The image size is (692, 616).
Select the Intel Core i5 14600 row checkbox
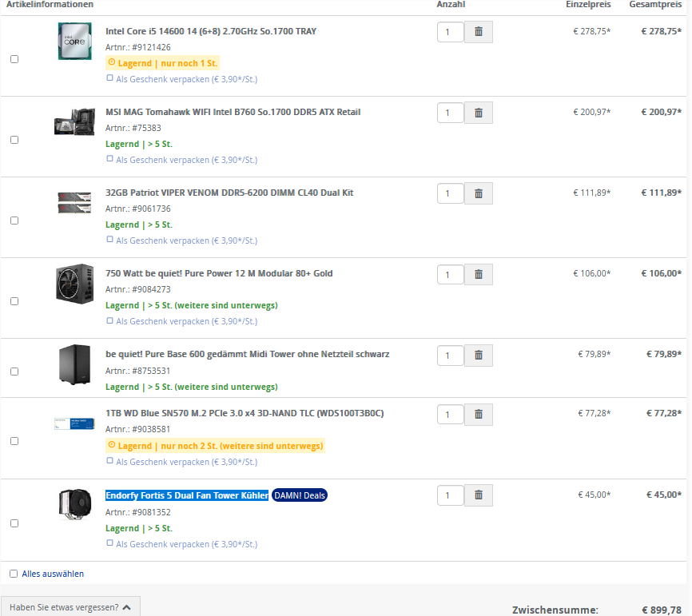point(14,59)
